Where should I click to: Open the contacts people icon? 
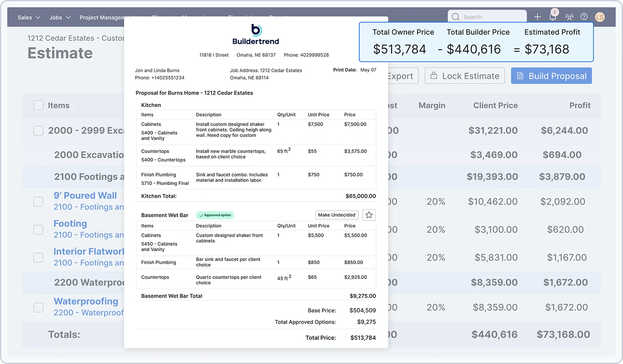(569, 17)
